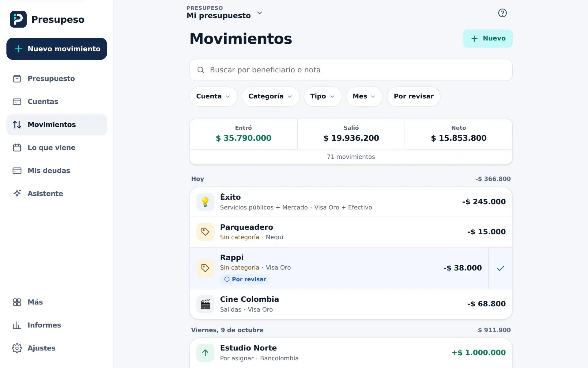
Task: Open the Parqueadero movement row
Action: click(351, 232)
